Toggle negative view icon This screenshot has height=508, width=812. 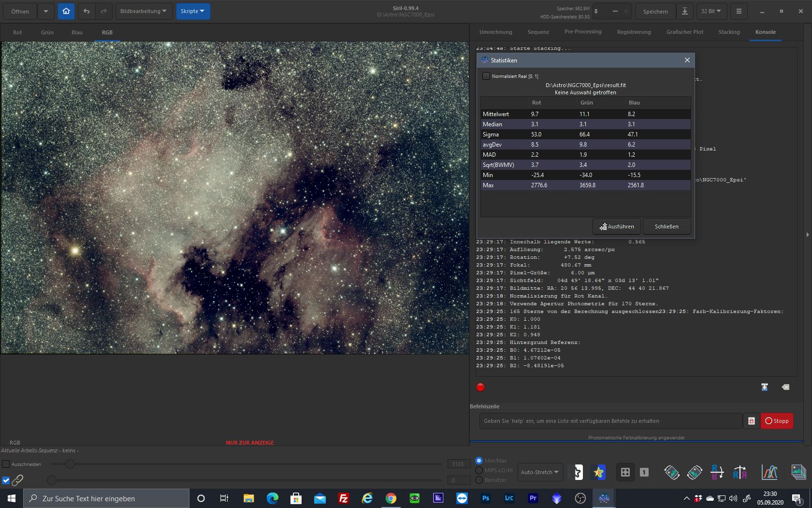point(576,472)
